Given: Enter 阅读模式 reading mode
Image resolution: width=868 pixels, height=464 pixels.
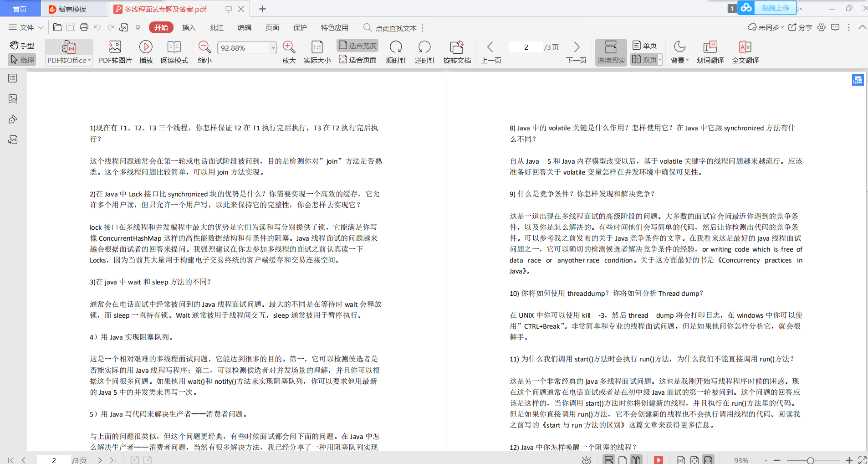Looking at the screenshot, I should [174, 52].
